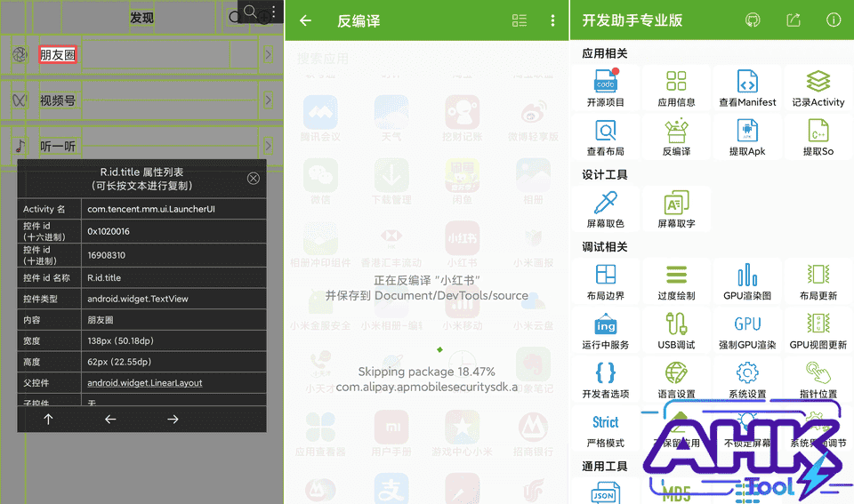Toggle Strict 严格模式
Viewport: 854px width, 504px height.
point(605,430)
